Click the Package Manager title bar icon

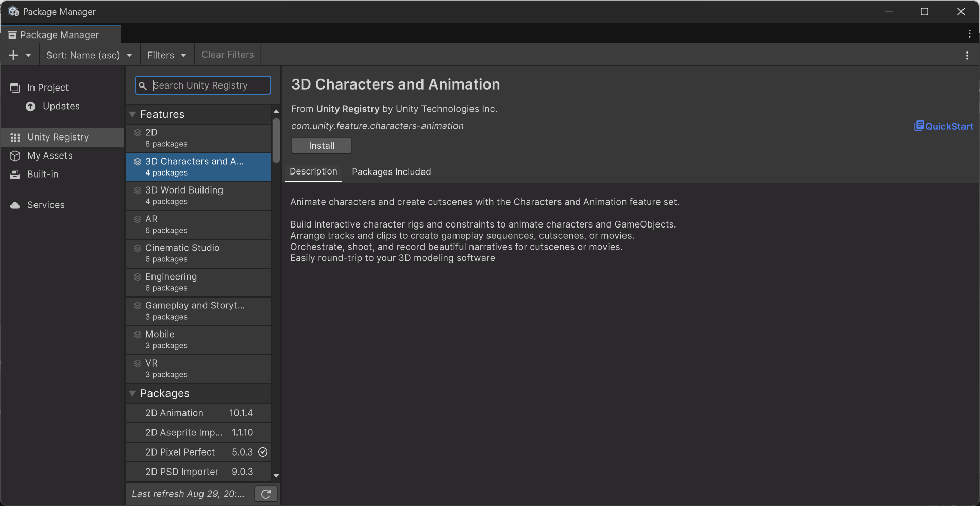pos(13,11)
